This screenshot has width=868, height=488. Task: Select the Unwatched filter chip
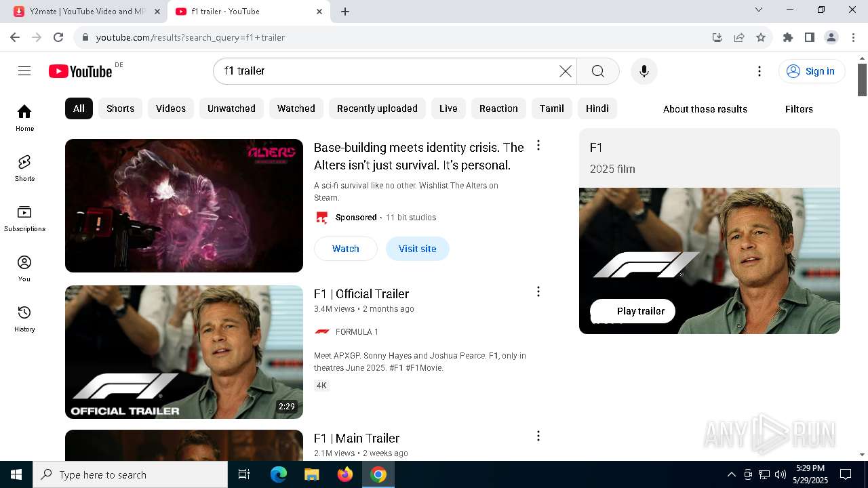click(x=231, y=108)
